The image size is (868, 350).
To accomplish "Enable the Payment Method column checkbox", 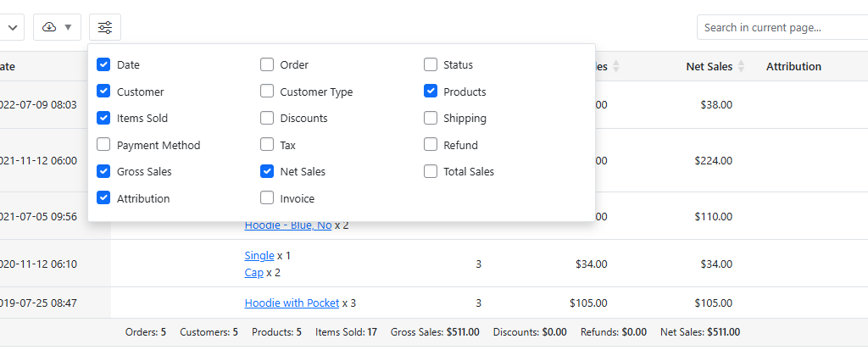I will point(103,145).
